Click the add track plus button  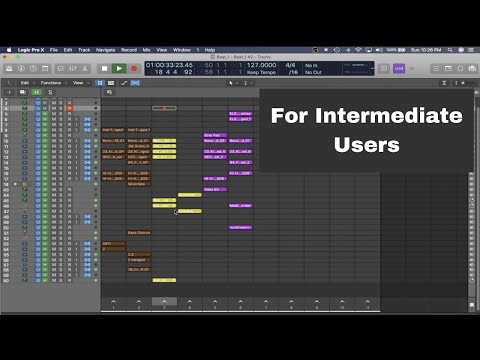pyautogui.click(x=9, y=92)
